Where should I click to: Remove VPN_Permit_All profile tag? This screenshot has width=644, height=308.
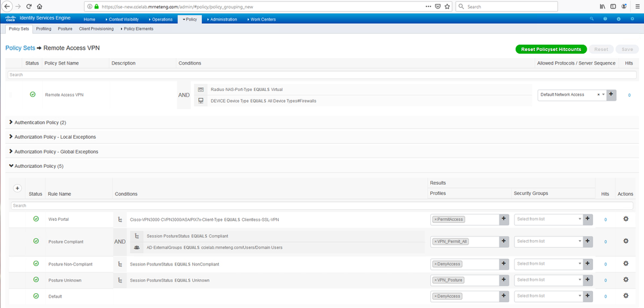(436, 241)
